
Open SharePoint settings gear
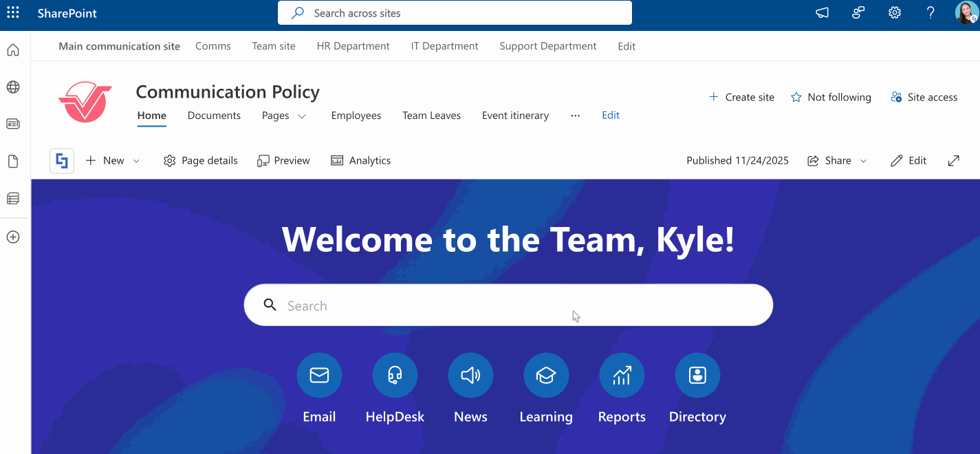point(894,12)
